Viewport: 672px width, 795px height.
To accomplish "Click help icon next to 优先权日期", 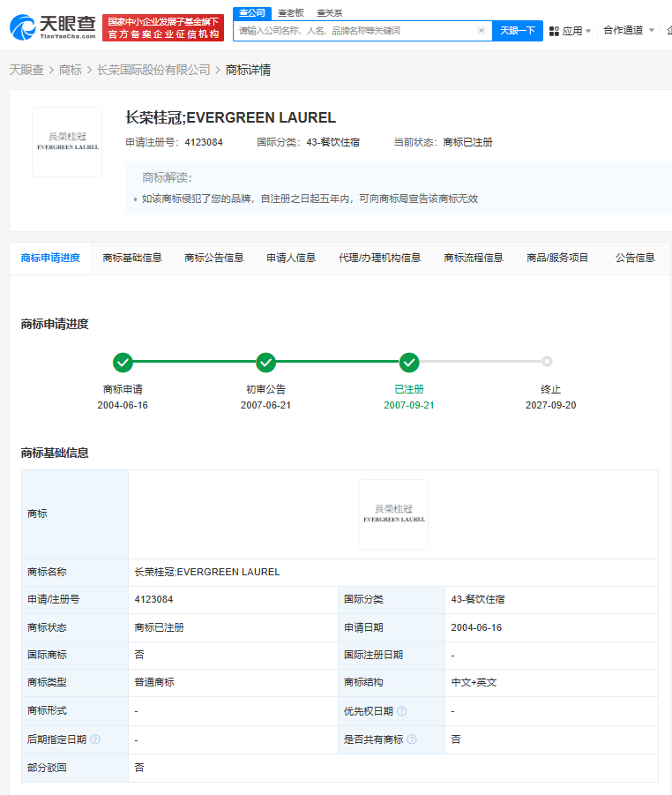I will click(402, 711).
